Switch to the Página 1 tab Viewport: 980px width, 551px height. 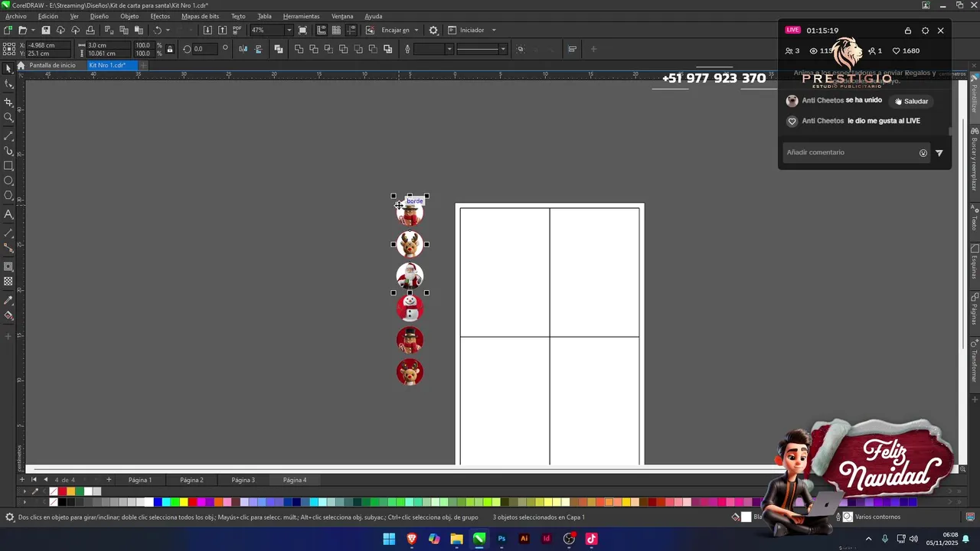[140, 480]
